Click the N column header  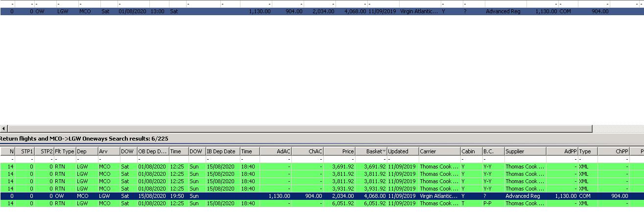point(8,151)
